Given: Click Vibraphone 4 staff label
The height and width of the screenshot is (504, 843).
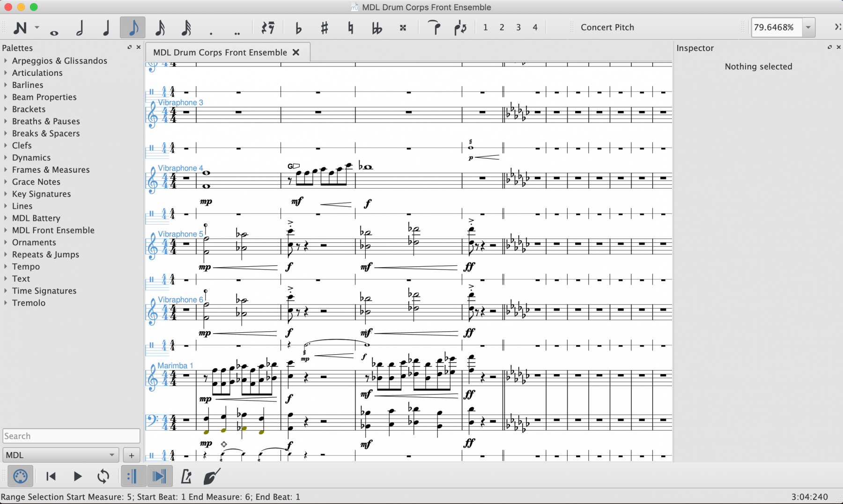Looking at the screenshot, I should pos(180,168).
